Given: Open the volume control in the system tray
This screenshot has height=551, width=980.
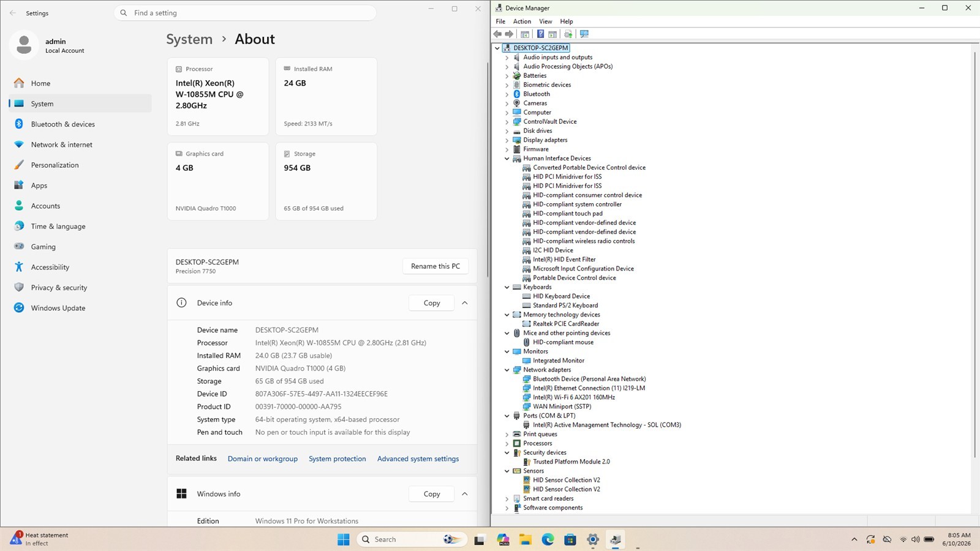Looking at the screenshot, I should [x=916, y=539].
